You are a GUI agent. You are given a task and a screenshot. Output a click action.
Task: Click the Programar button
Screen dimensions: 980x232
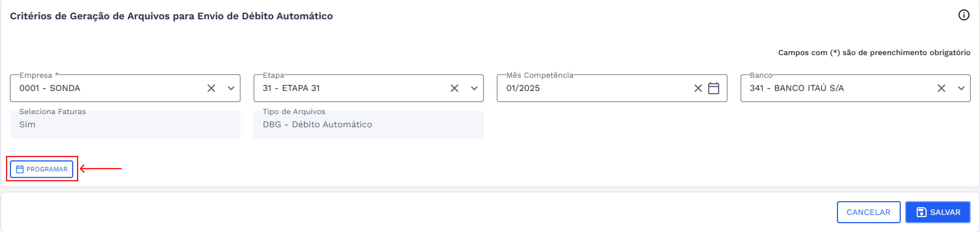[42, 169]
